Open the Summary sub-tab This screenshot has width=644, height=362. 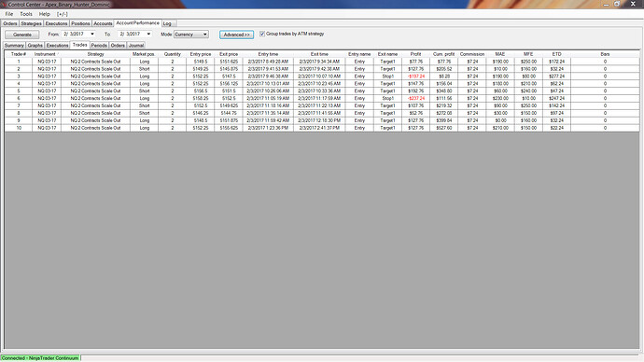tap(14, 45)
